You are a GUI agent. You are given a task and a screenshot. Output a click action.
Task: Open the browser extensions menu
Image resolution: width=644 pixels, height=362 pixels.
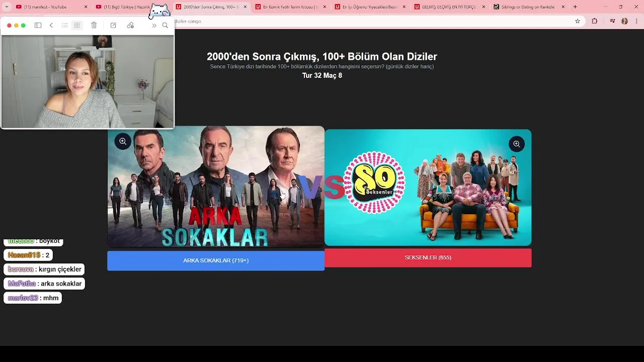pyautogui.click(x=595, y=21)
